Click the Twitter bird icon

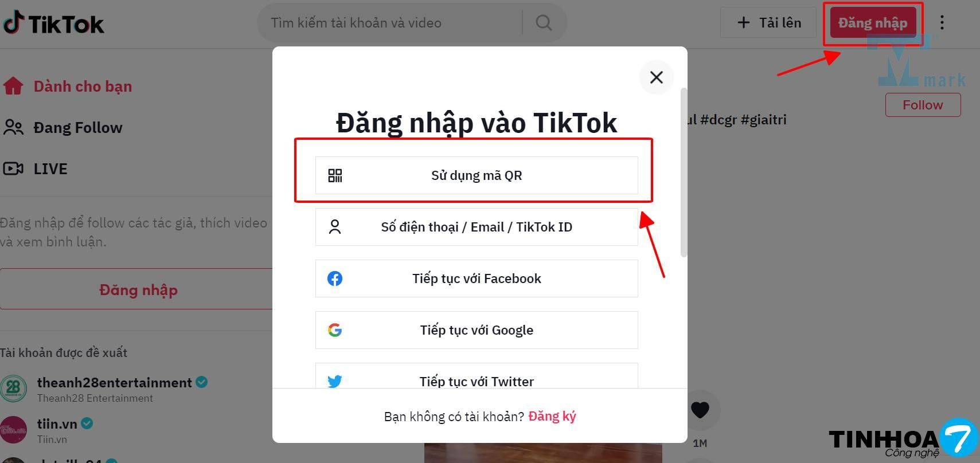335,381
